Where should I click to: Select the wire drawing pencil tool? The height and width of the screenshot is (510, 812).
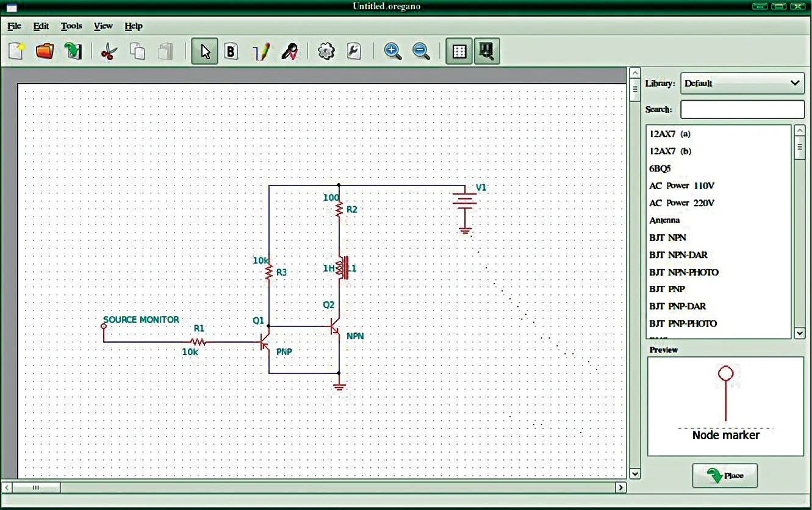(262, 52)
